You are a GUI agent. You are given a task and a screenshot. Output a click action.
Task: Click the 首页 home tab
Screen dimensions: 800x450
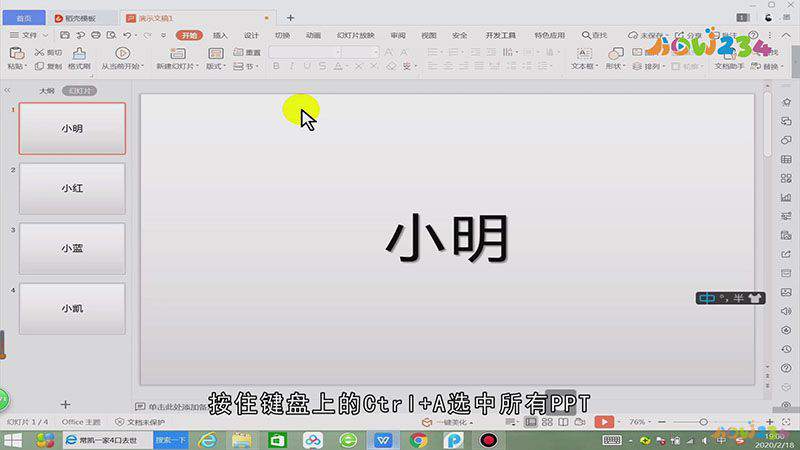coord(24,18)
